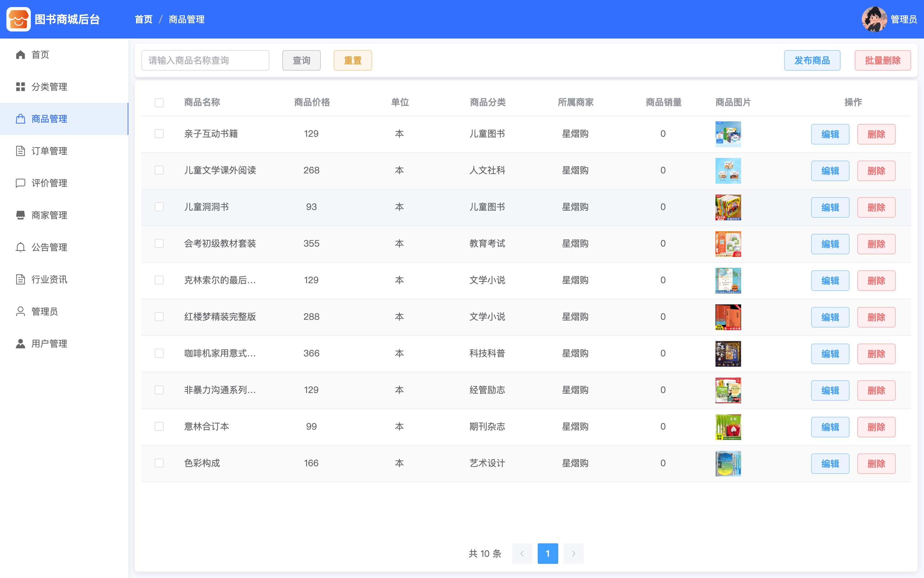Open the 色彩构成 product image
This screenshot has width=924, height=578.
pyautogui.click(x=728, y=464)
